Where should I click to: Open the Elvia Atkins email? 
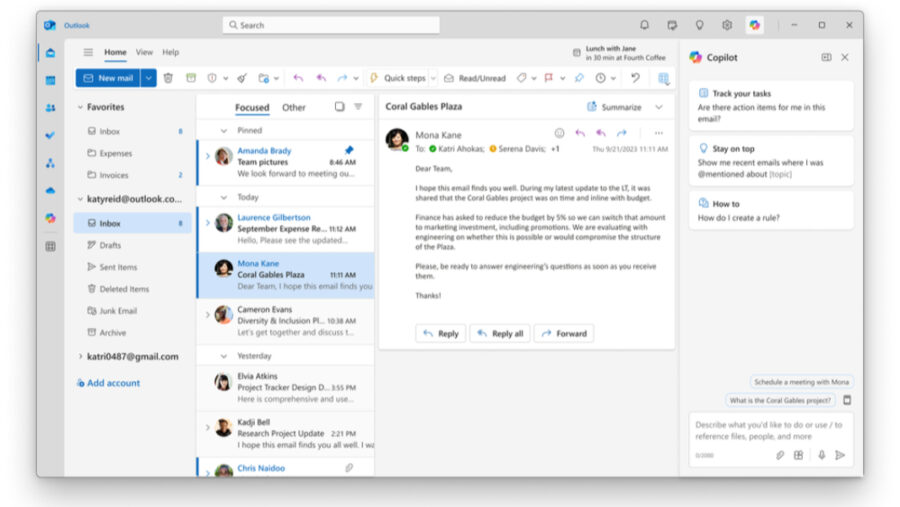(x=286, y=388)
